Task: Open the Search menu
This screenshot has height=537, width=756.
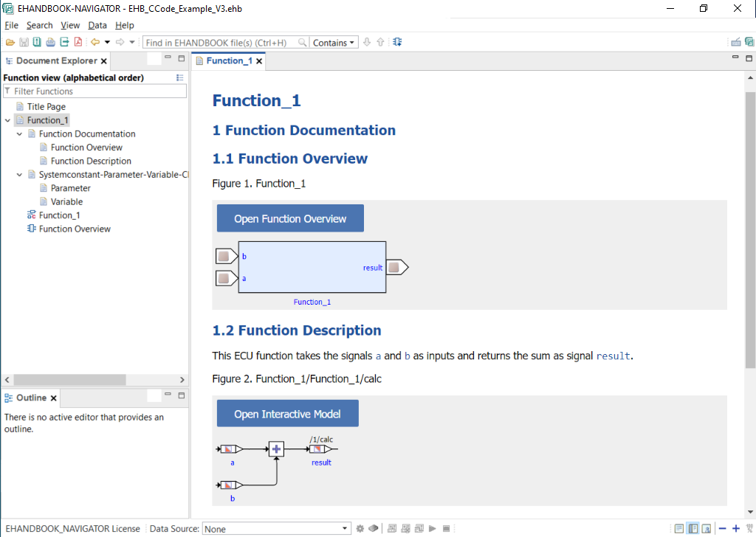Action: 40,25
